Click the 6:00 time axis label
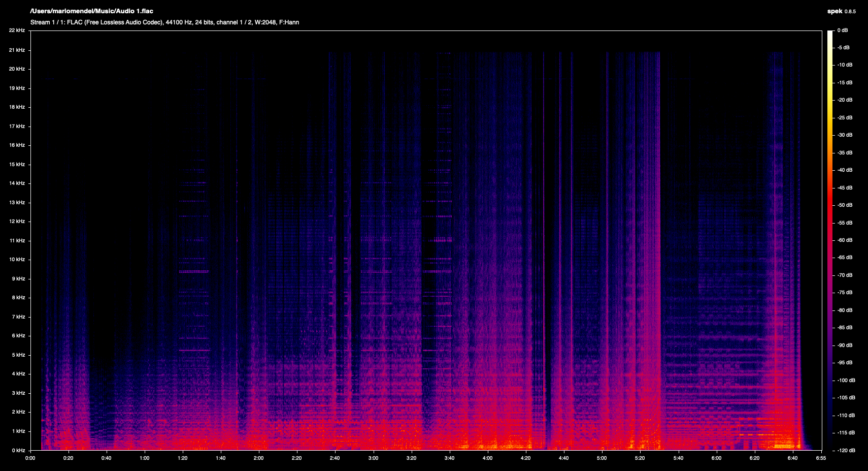Screen dimensions: 868x471 pyautogui.click(x=717, y=458)
